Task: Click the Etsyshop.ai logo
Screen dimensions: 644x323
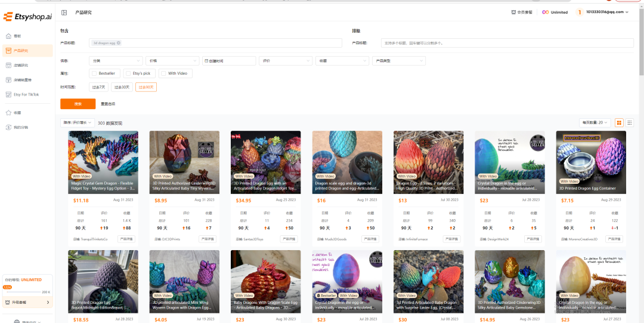Action: click(27, 17)
